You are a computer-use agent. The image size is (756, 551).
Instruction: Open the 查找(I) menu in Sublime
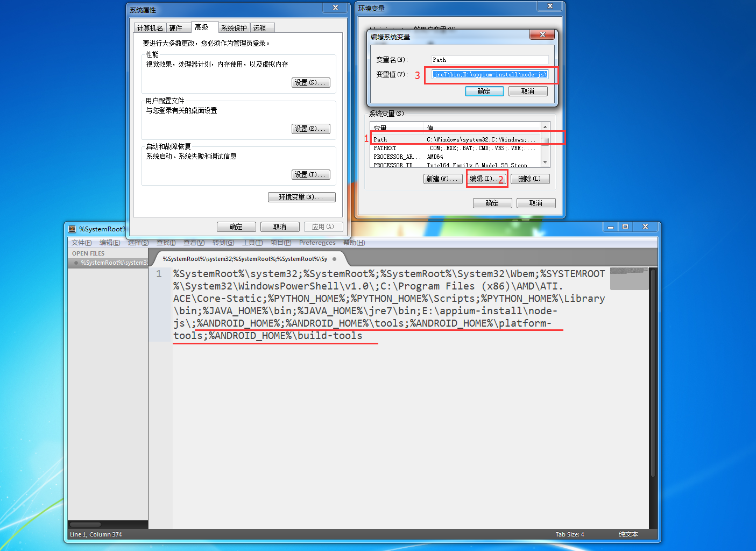click(166, 243)
